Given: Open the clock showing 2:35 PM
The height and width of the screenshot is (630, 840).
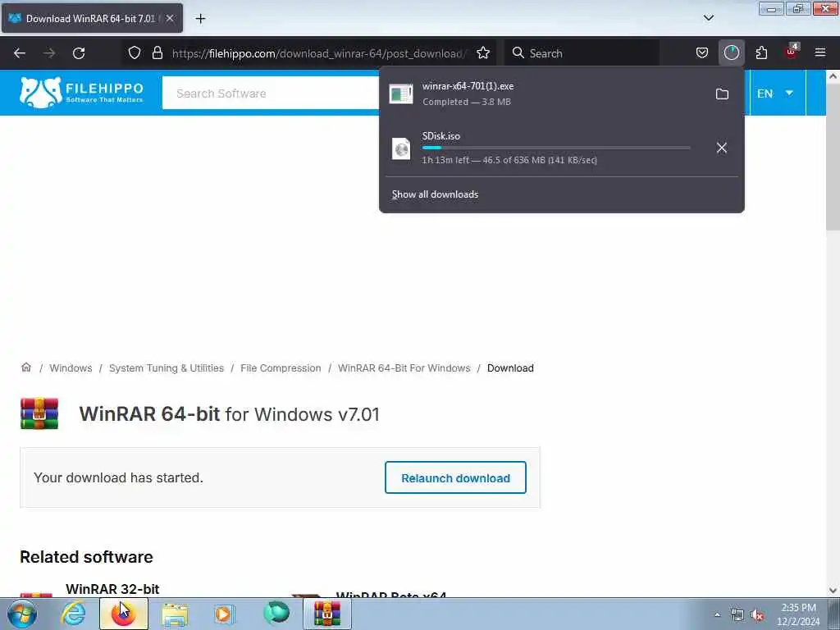Looking at the screenshot, I should pyautogui.click(x=798, y=614).
